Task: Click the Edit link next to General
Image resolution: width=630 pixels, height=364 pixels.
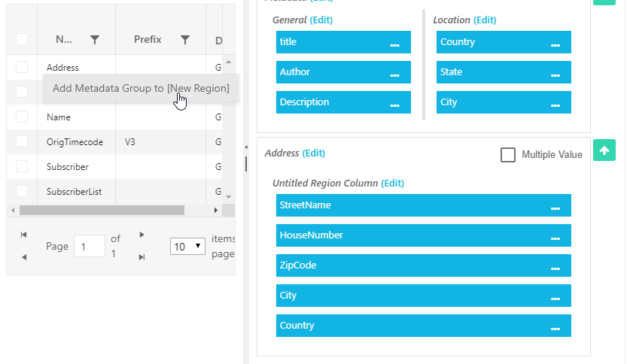Action: pos(321,20)
